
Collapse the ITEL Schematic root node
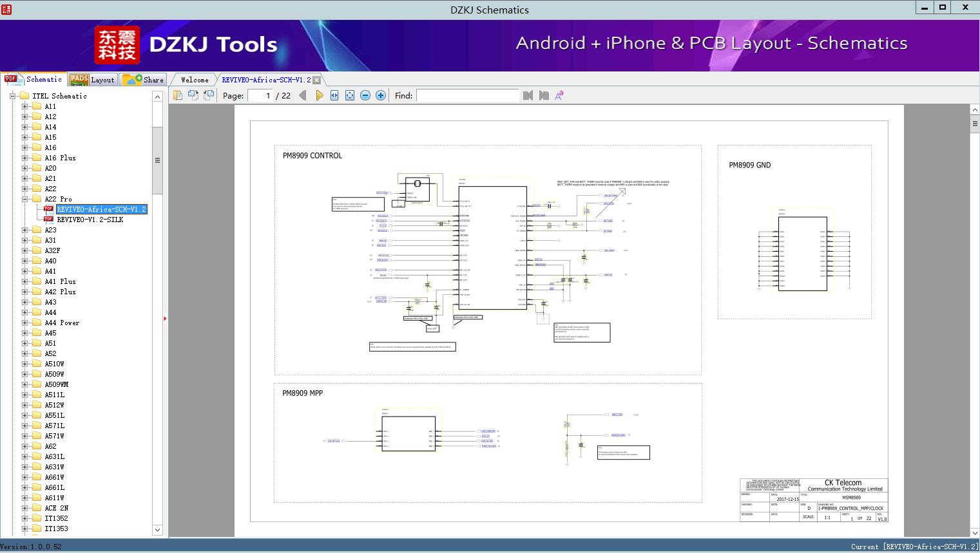12,96
